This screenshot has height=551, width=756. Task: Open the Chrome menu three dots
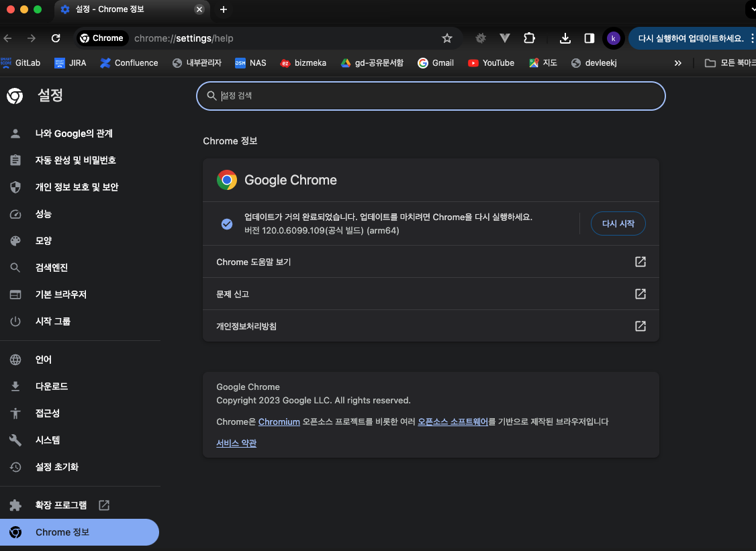coord(752,38)
